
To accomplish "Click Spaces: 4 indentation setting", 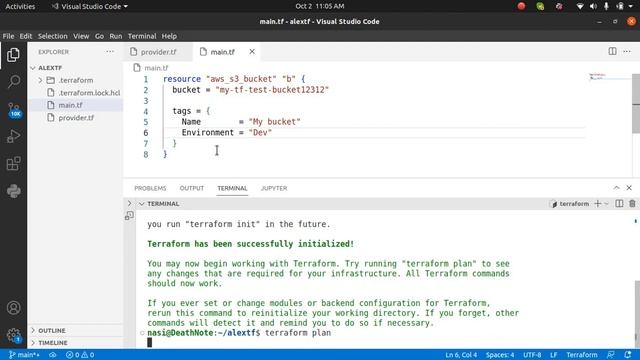I will 500,355.
